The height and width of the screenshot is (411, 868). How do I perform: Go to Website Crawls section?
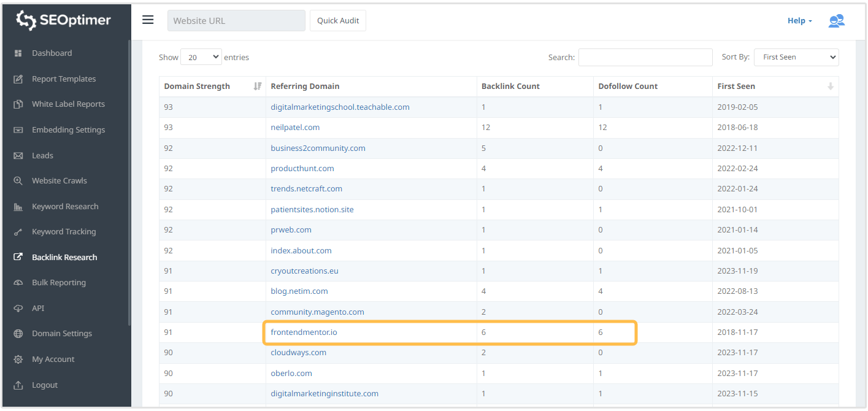(60, 181)
